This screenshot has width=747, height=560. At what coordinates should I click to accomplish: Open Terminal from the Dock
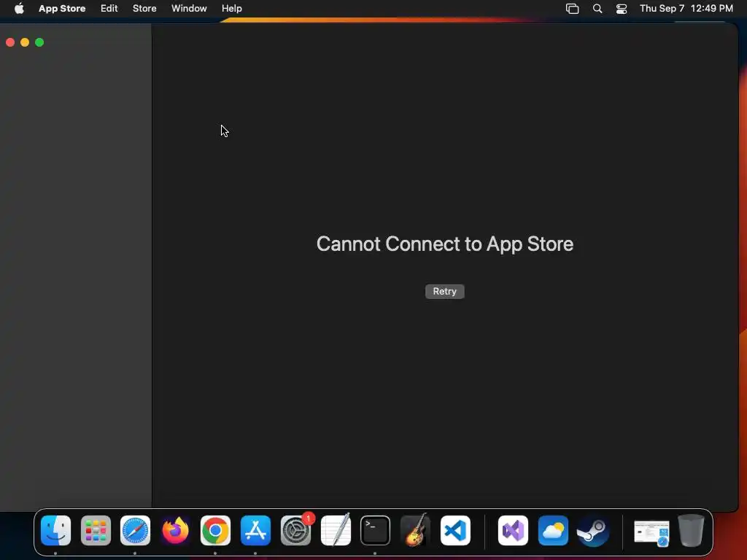376,531
